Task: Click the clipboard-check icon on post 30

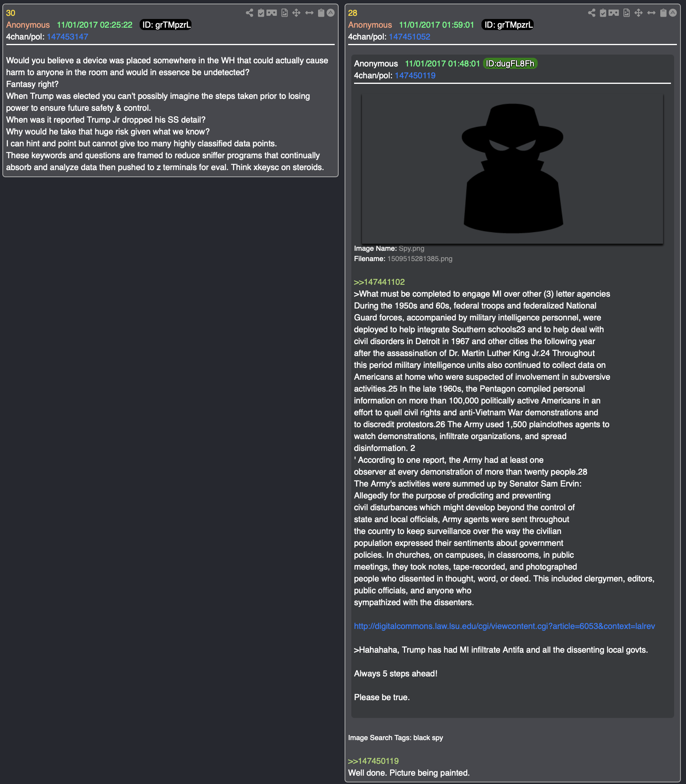Action: coord(261,13)
